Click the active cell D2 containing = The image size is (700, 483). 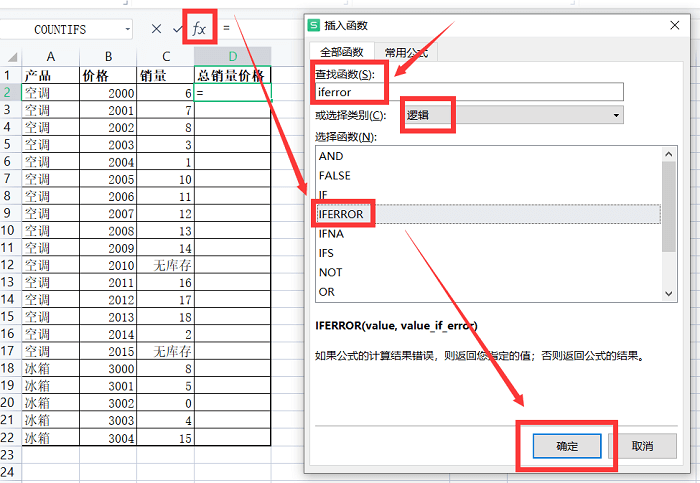(233, 92)
